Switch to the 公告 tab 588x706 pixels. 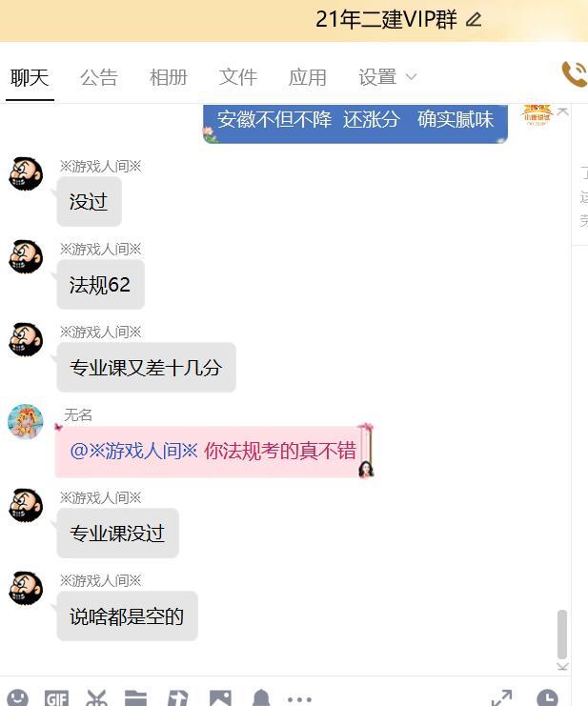pyautogui.click(x=99, y=77)
